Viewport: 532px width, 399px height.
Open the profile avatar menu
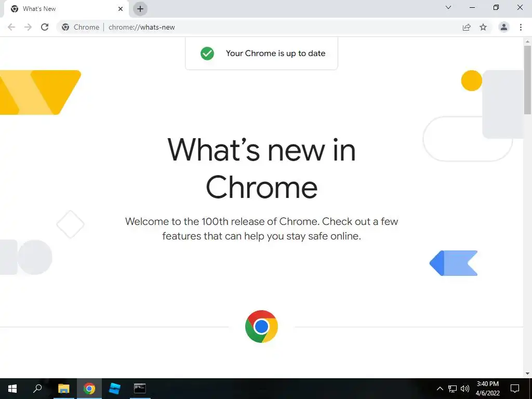coord(504,27)
